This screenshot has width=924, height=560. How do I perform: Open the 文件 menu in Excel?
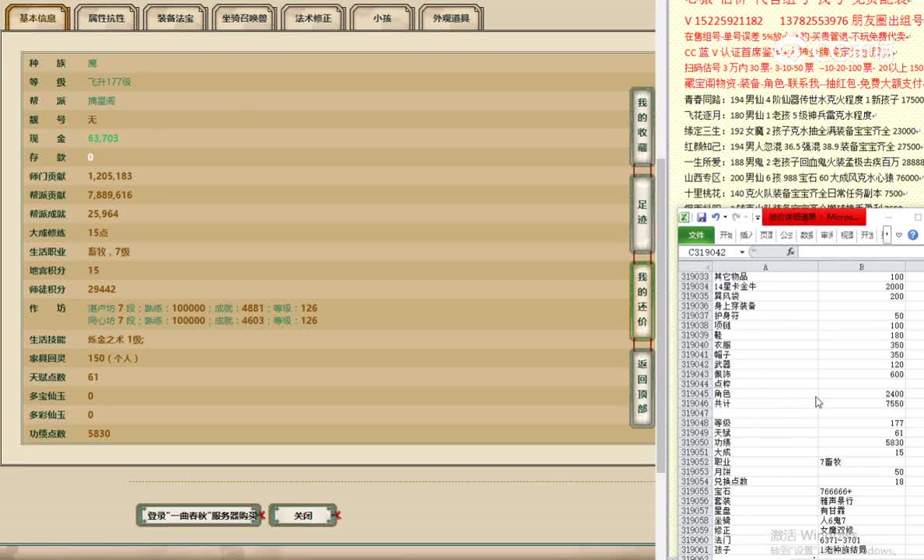[696, 235]
